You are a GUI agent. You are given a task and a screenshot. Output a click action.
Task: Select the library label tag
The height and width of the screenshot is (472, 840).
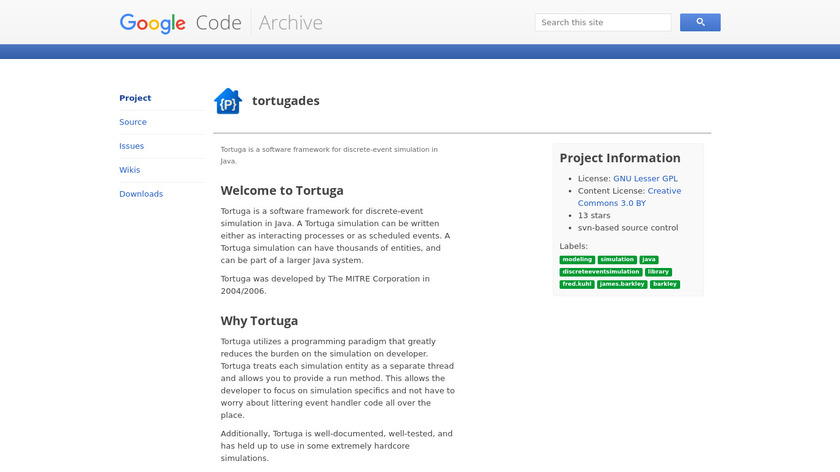tap(658, 272)
